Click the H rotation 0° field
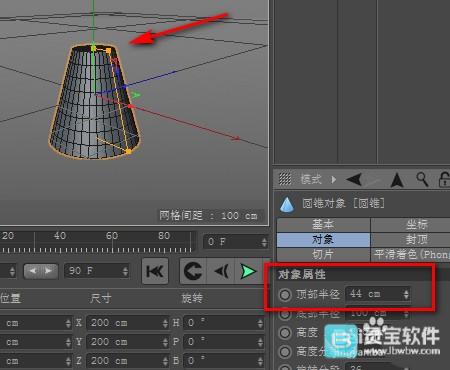The image size is (450, 370). pyautogui.click(x=224, y=323)
